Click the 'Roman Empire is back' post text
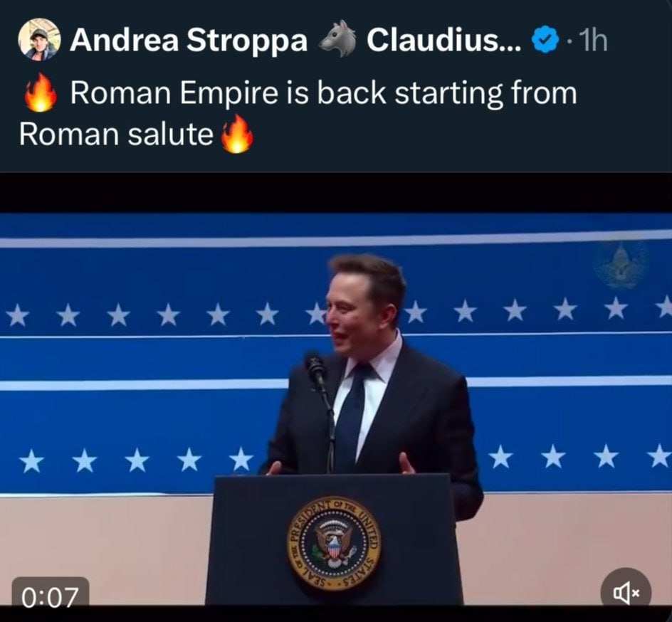672x622 pixels. 323,93
